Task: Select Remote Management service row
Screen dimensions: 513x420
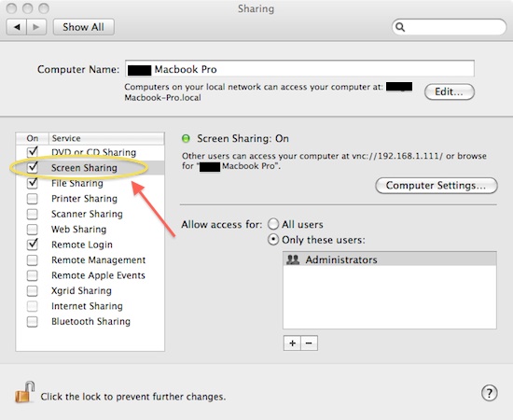Action: (90, 259)
